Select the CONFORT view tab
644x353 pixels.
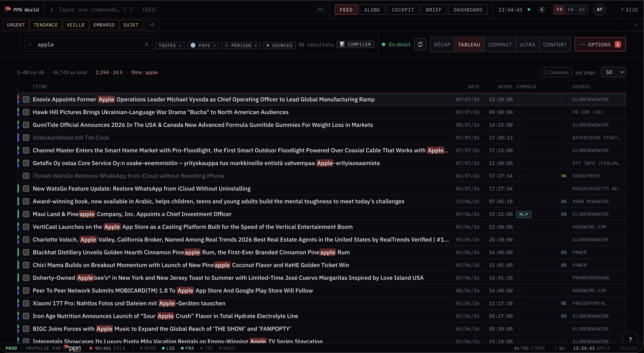[x=555, y=45]
